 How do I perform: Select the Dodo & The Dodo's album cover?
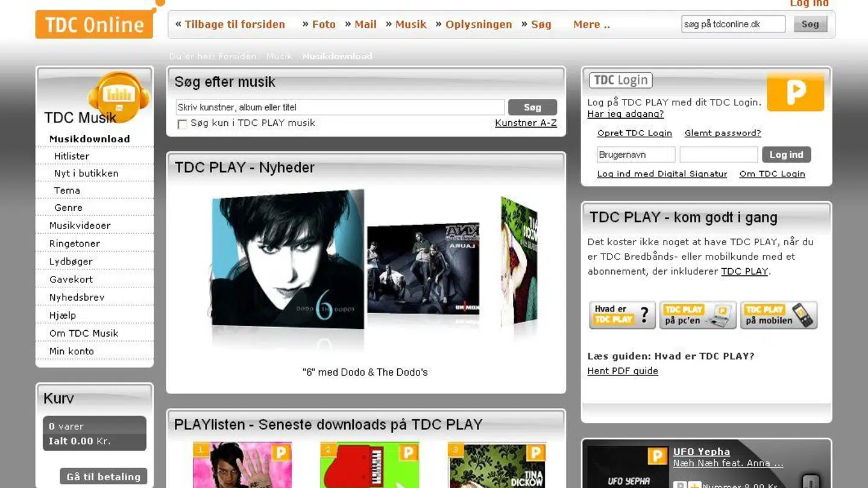[288, 260]
